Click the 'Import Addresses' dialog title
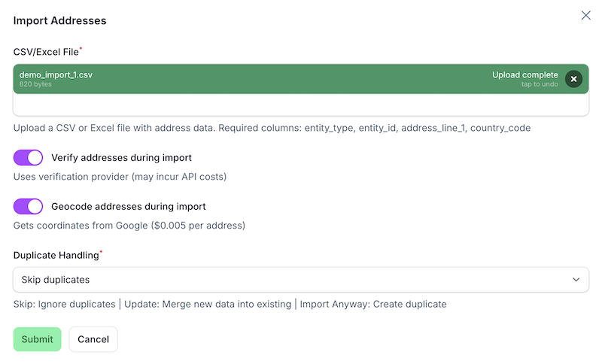Screen dimensions: 602x364 60,20
